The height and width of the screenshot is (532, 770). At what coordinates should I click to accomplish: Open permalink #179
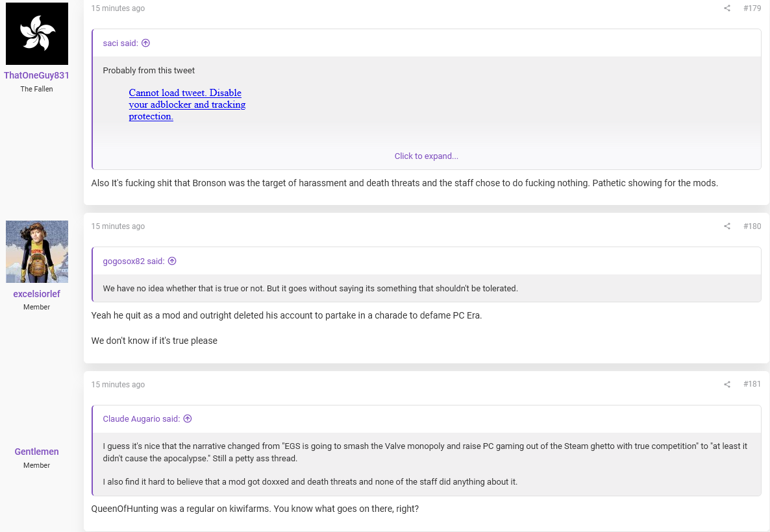click(x=752, y=8)
